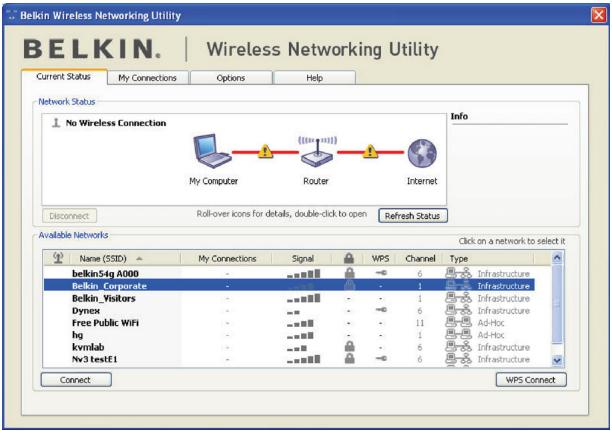Sort by My Connections column header
612x431 pixels.
point(227,258)
